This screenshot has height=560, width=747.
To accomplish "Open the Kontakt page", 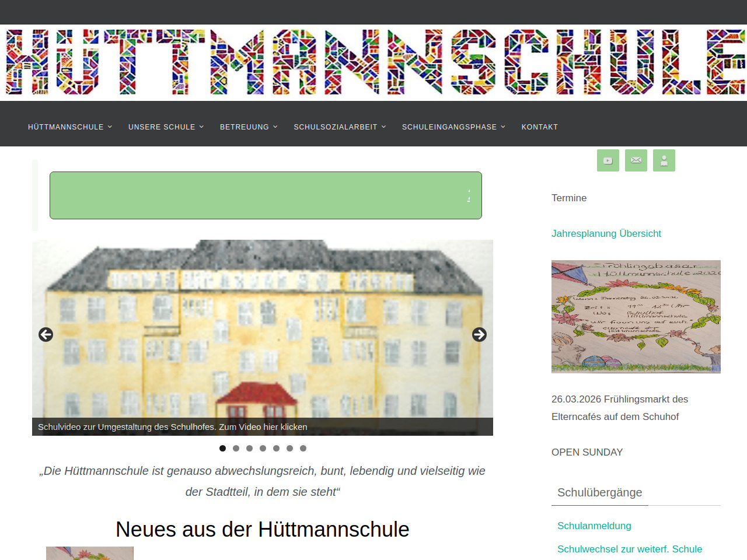I will [539, 127].
